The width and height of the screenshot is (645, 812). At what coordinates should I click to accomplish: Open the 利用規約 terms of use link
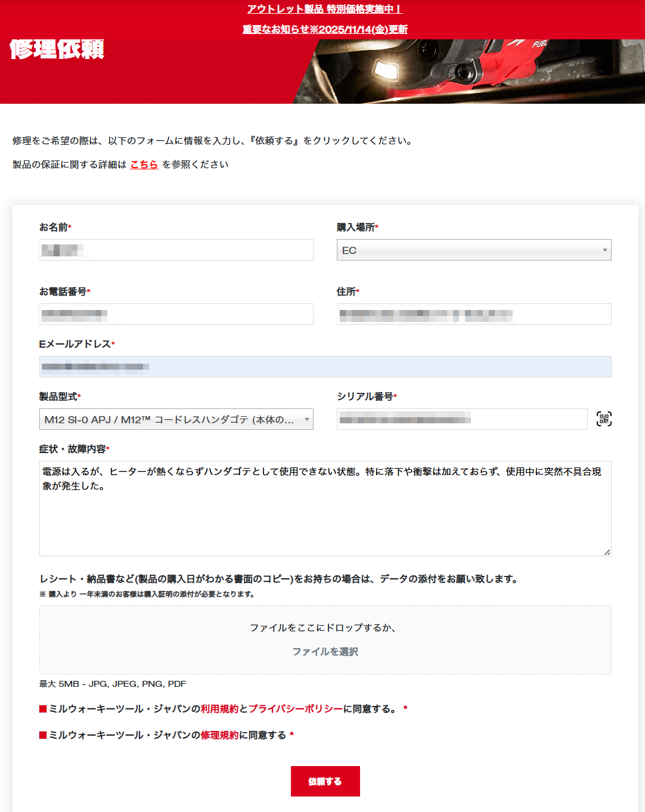(219, 709)
